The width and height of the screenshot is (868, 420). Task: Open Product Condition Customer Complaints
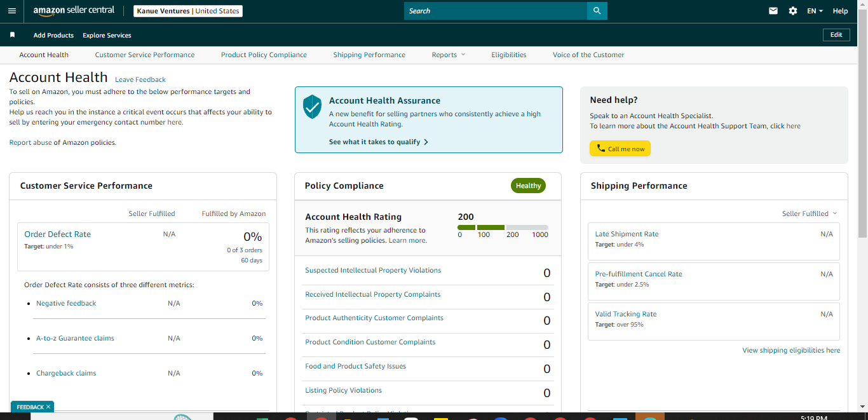(370, 342)
